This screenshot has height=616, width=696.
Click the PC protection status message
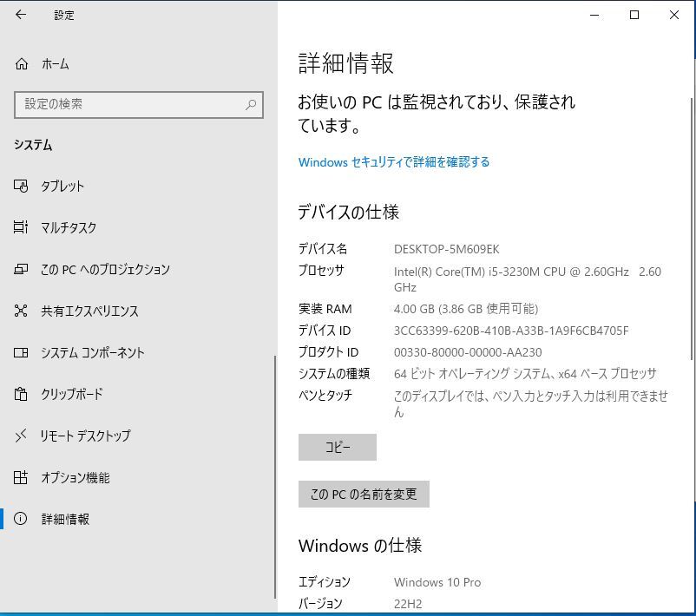point(437,114)
